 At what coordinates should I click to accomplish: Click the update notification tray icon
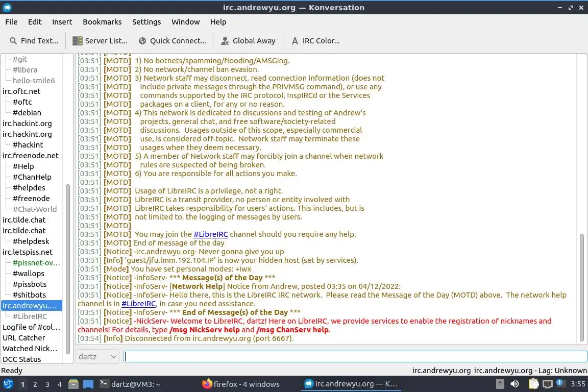pyautogui.click(x=560, y=383)
